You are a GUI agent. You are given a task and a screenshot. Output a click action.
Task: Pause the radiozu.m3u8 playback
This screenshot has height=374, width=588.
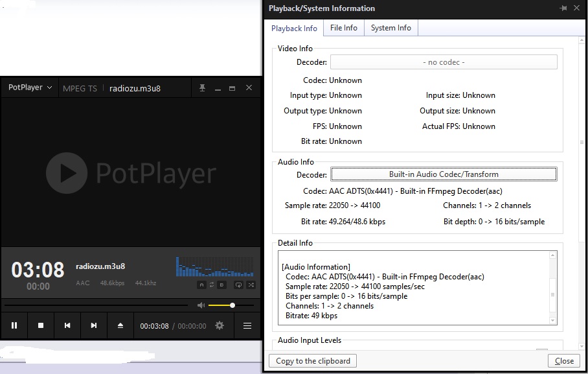[x=14, y=325]
